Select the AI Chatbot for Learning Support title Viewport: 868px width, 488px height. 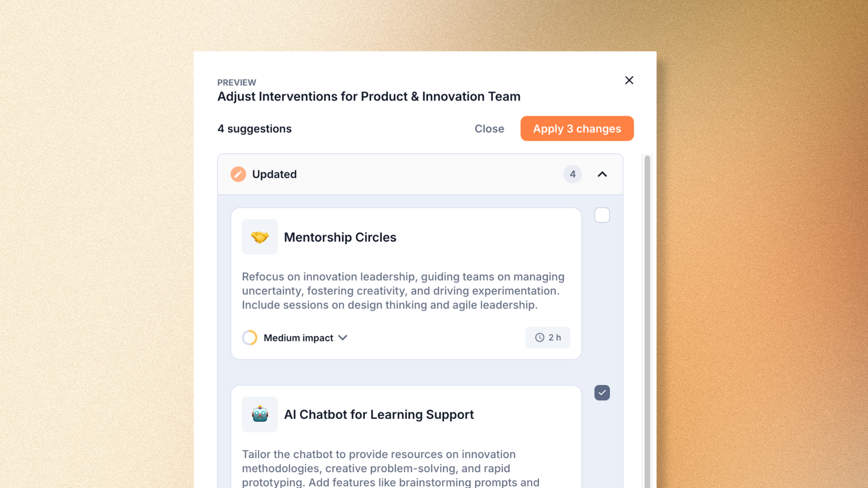[x=378, y=414]
